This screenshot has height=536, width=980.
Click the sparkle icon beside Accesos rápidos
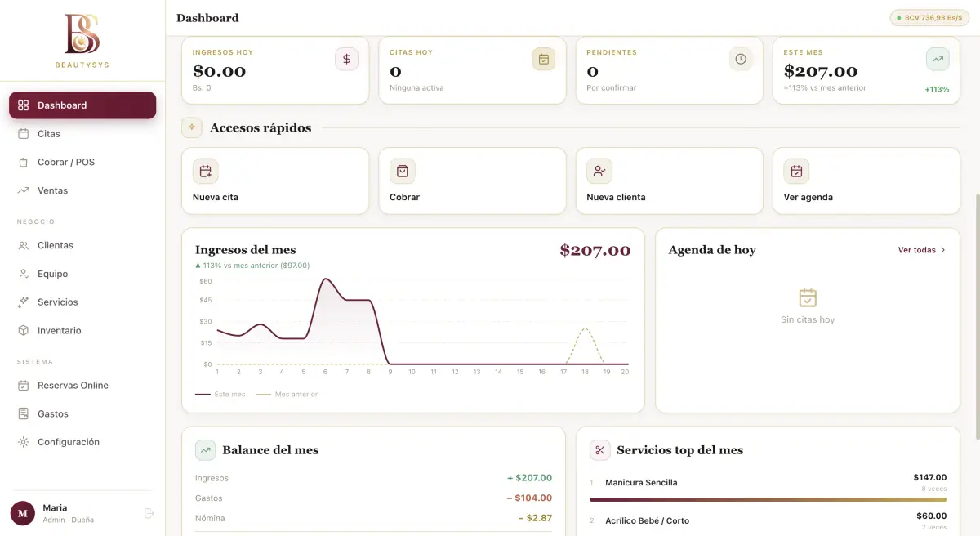tap(192, 127)
